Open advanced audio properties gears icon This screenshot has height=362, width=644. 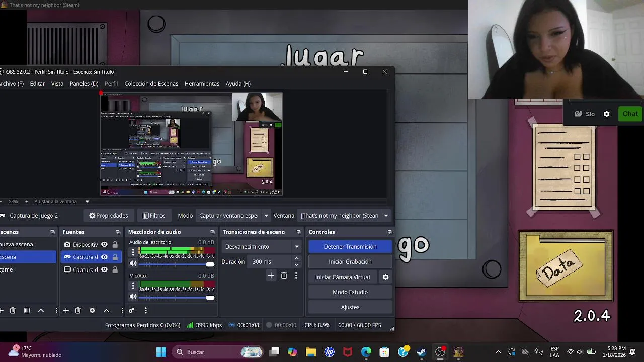[131, 311]
